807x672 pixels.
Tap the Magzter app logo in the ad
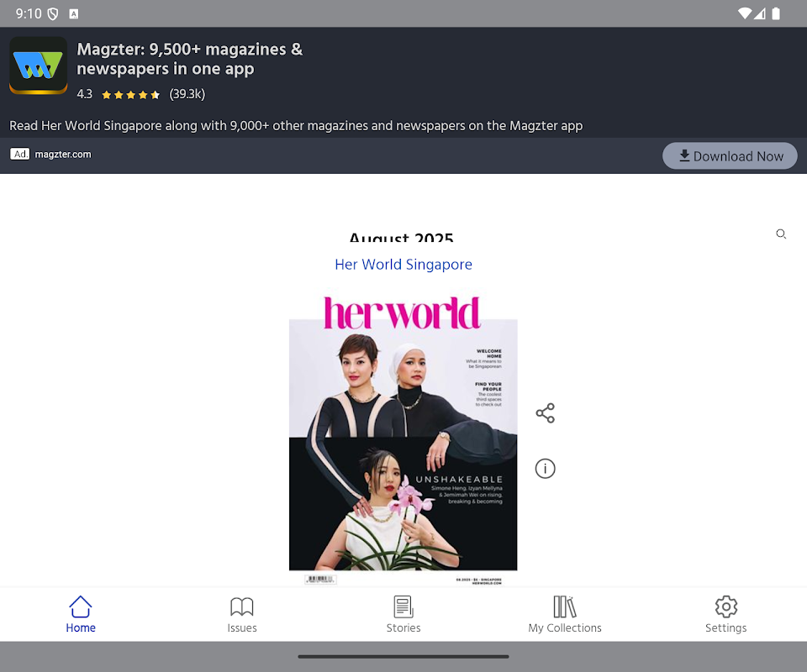click(x=38, y=66)
